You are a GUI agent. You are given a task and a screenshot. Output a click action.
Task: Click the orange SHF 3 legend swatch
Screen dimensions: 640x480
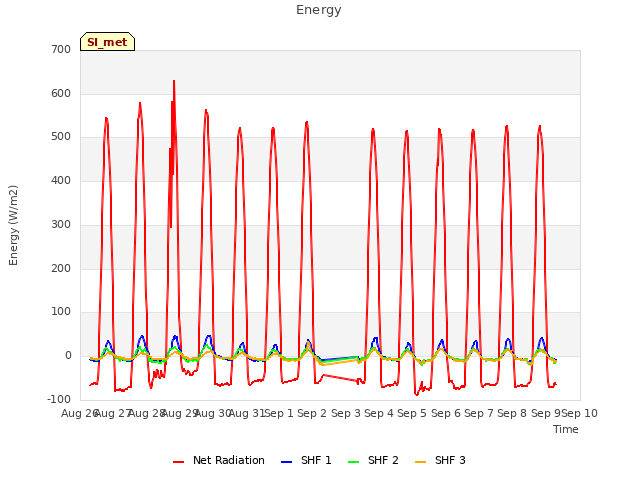click(x=420, y=462)
